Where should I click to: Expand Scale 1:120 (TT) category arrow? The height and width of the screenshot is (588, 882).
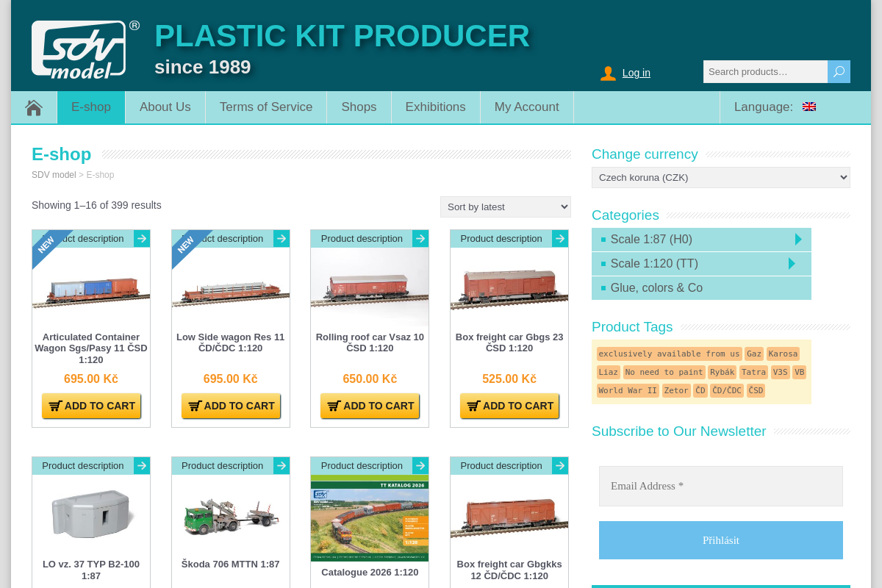[792, 263]
